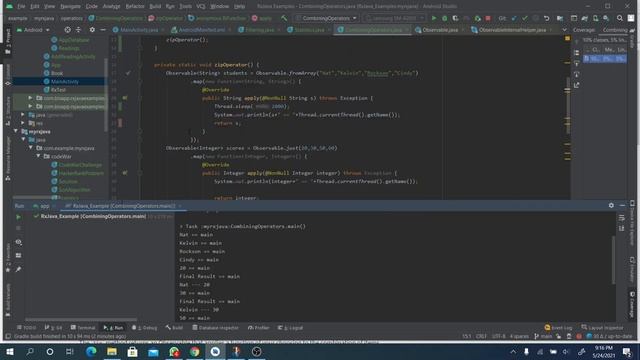The height and width of the screenshot is (360, 640).
Task: Open the Profiler tool window
Action: [258, 328]
